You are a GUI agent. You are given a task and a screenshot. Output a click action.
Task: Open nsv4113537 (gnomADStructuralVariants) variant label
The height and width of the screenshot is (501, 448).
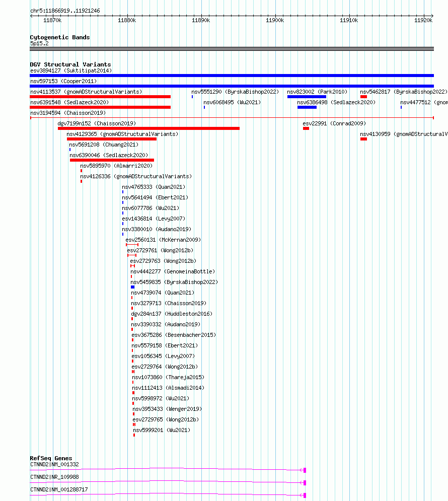(86, 92)
